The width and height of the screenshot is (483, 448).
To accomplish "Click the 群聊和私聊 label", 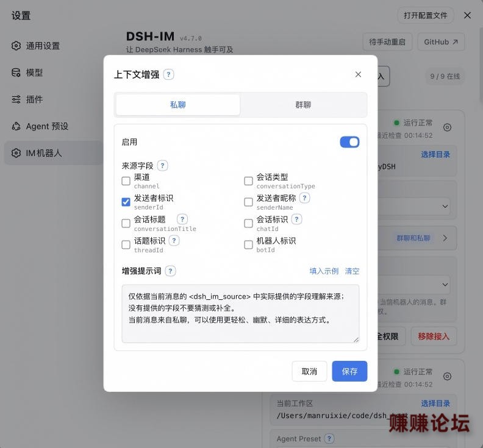I will click(413, 238).
